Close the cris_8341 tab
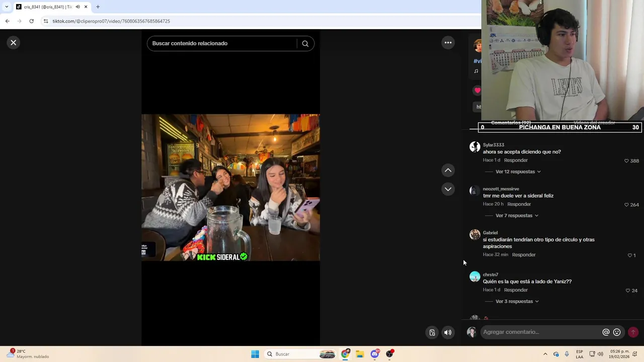This screenshot has width=644, height=362. pyautogui.click(x=86, y=7)
